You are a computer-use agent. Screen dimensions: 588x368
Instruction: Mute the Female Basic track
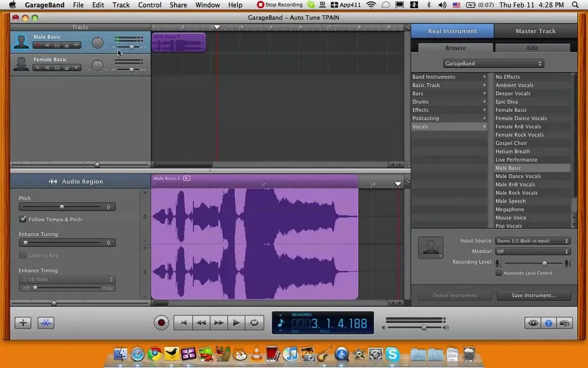pyautogui.click(x=47, y=68)
